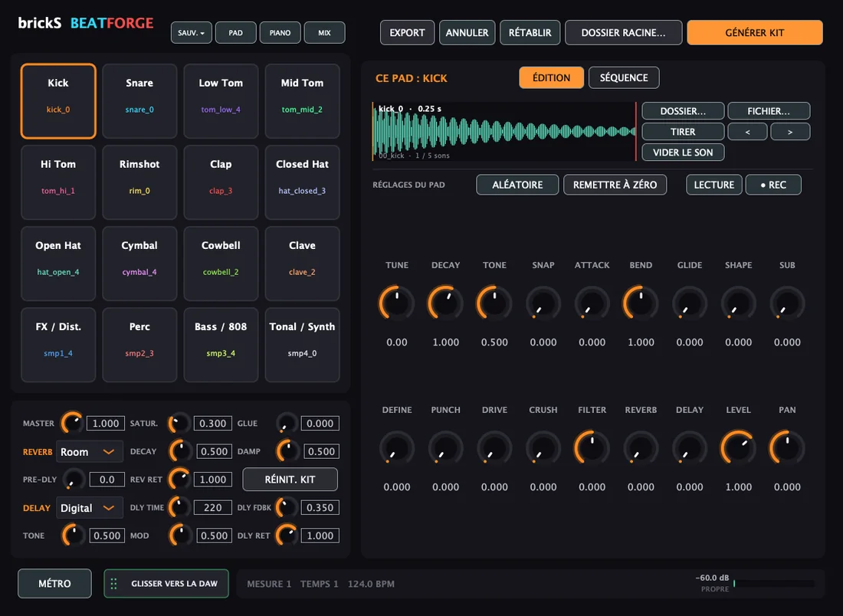This screenshot has width=843, height=616.
Task: Select the Mid Tom pad
Action: (x=302, y=101)
